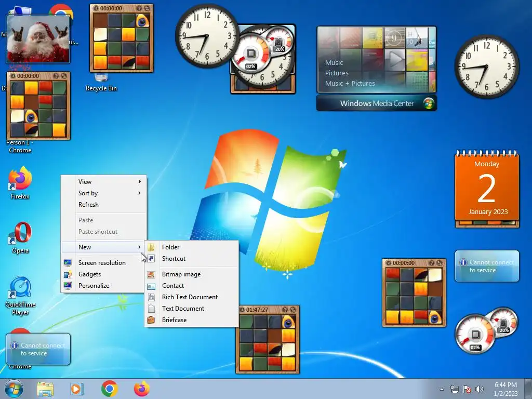The width and height of the screenshot is (532, 399).
Task: Toggle timer on puzzle above Recycle Bin
Action: click(96, 8)
